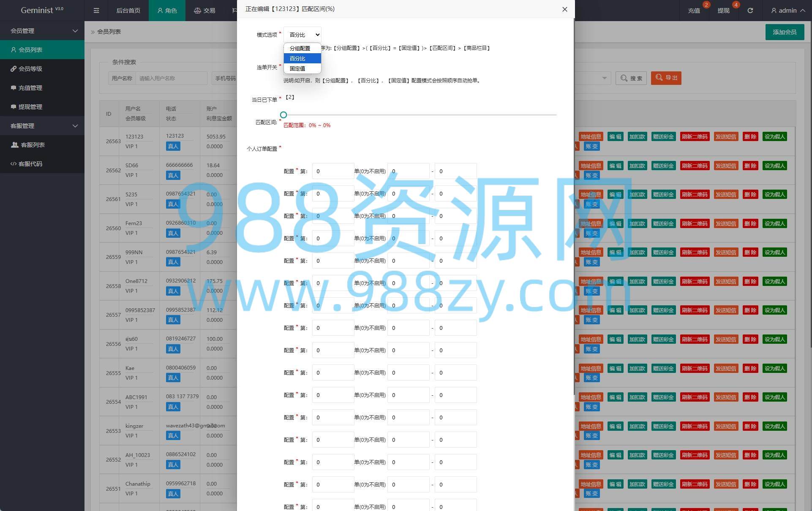
Task: Click the 添加会员 button
Action: pos(784,32)
